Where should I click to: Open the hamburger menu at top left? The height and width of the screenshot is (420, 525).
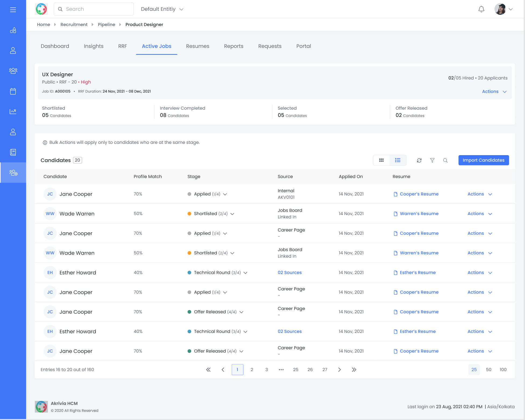(x=13, y=9)
